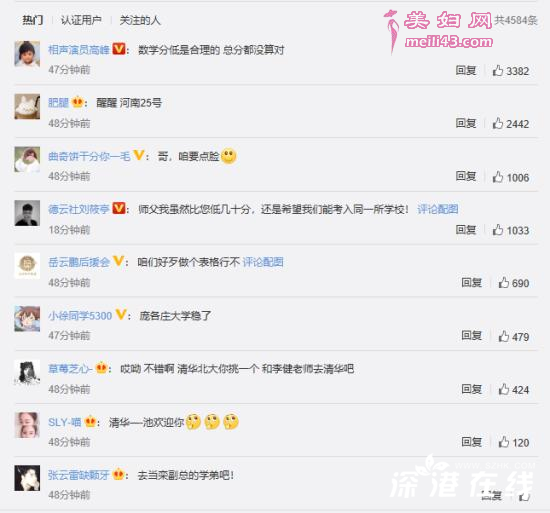Open 小徐同学5300 user profile
Screen dimensions: 550x513
[x=80, y=316]
